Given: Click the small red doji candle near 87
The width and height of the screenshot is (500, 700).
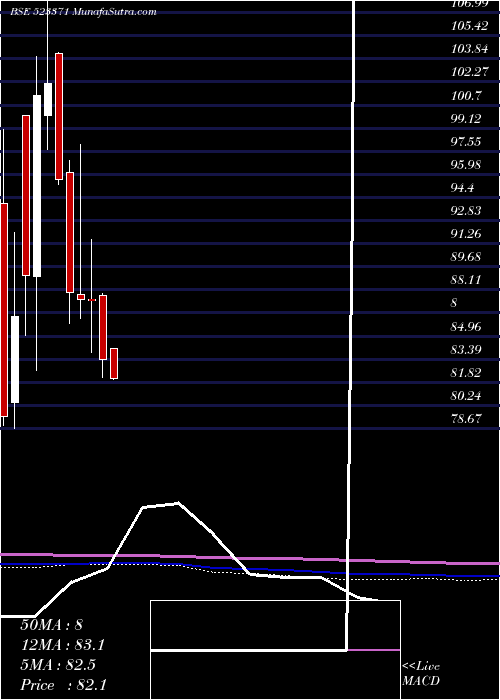Looking at the screenshot, I should pos(92,300).
